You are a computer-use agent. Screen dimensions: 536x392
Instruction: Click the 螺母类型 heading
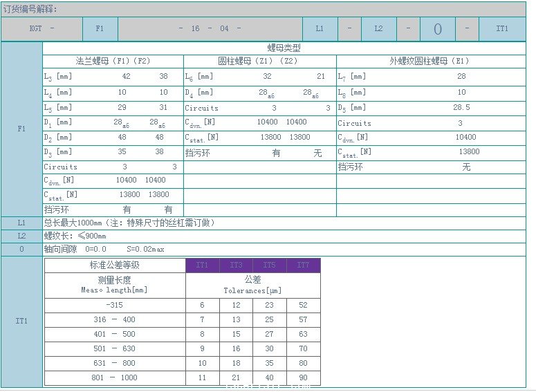[x=284, y=48]
